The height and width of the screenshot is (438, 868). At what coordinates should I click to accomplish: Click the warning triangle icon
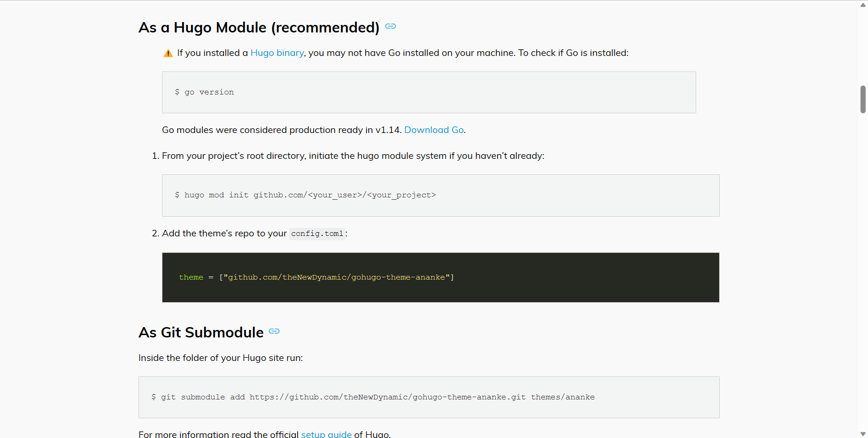(x=168, y=53)
